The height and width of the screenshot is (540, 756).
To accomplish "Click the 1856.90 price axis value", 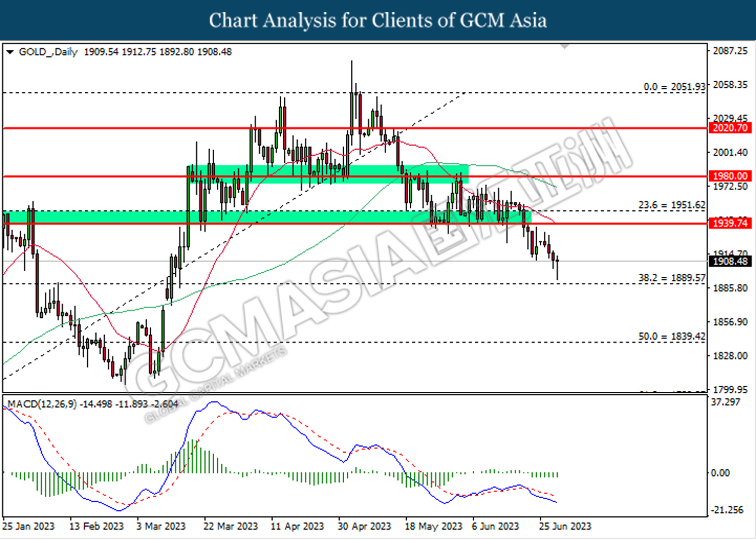I will pyautogui.click(x=730, y=322).
